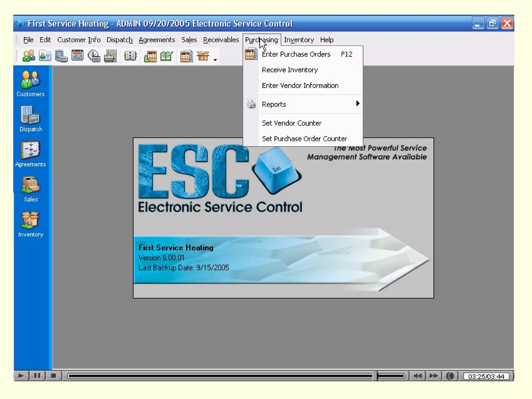Click the calendar icon in the toolbar
Viewport: 532px width, 399px height.
pos(77,56)
